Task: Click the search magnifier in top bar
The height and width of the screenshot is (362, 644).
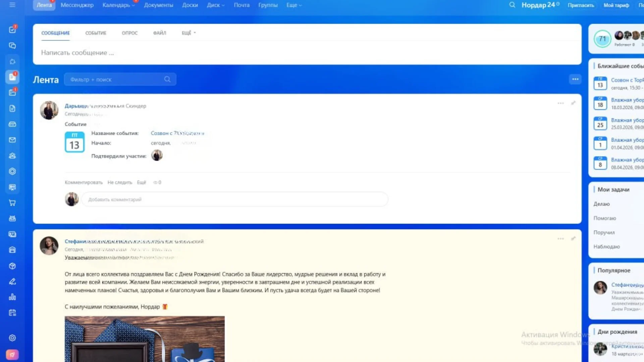Action: [512, 5]
